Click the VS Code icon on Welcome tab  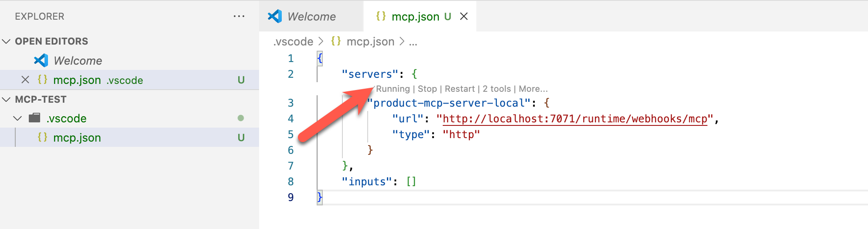click(275, 17)
